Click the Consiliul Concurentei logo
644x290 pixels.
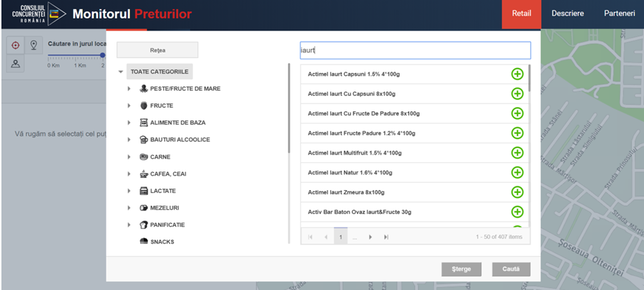click(x=34, y=14)
